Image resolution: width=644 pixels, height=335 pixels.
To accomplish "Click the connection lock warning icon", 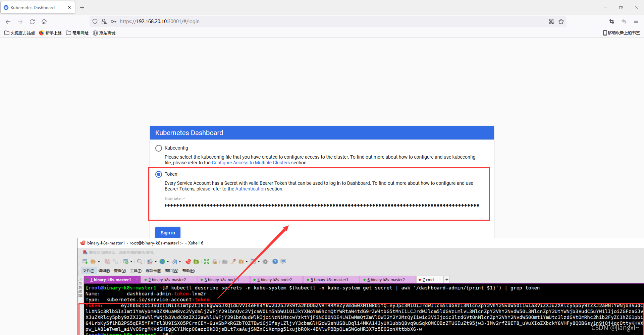I will pos(104,21).
